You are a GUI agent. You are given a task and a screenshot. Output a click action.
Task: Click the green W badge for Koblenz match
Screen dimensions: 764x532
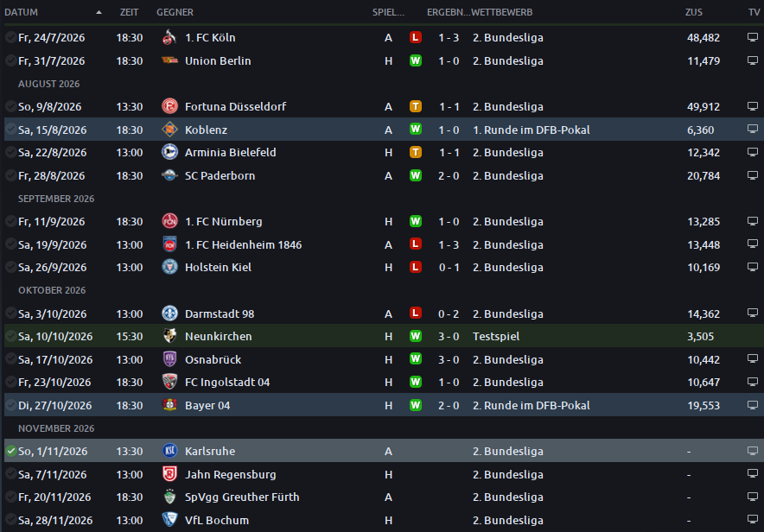tap(415, 130)
